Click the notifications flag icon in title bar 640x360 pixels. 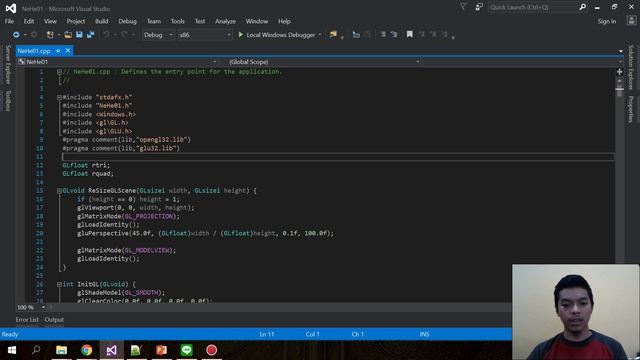point(463,7)
